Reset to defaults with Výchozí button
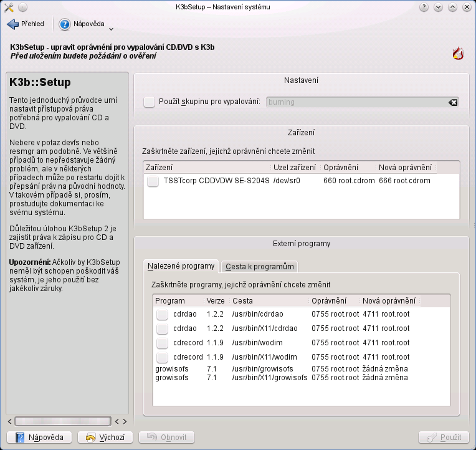Viewport: 476px width, 450px height. point(105,438)
